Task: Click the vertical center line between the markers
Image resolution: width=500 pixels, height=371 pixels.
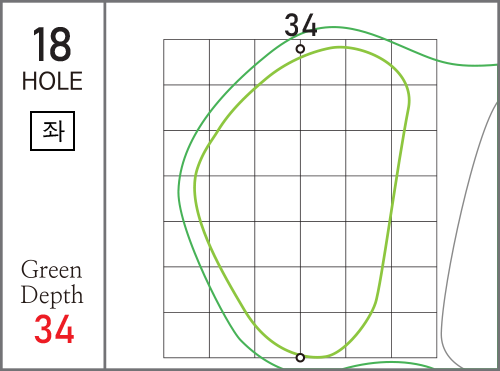Action: pos(300,203)
